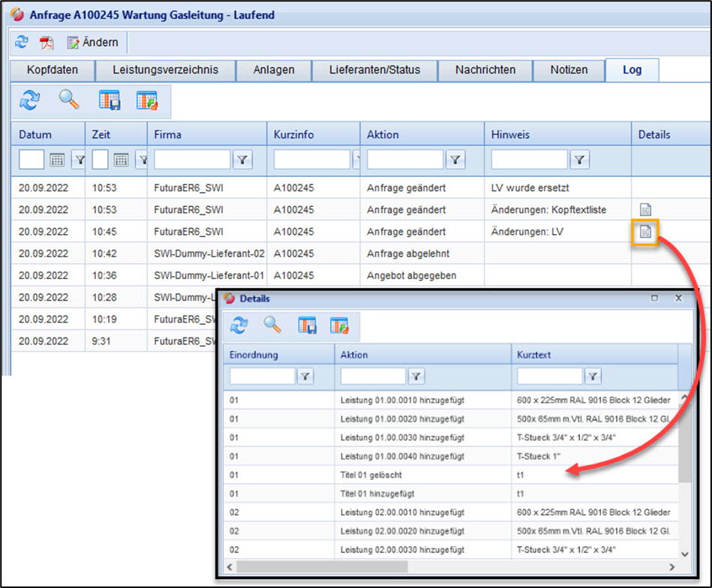Open the filter dropdown for the Hinweis column
This screenshot has width=712, height=588.
tap(580, 159)
